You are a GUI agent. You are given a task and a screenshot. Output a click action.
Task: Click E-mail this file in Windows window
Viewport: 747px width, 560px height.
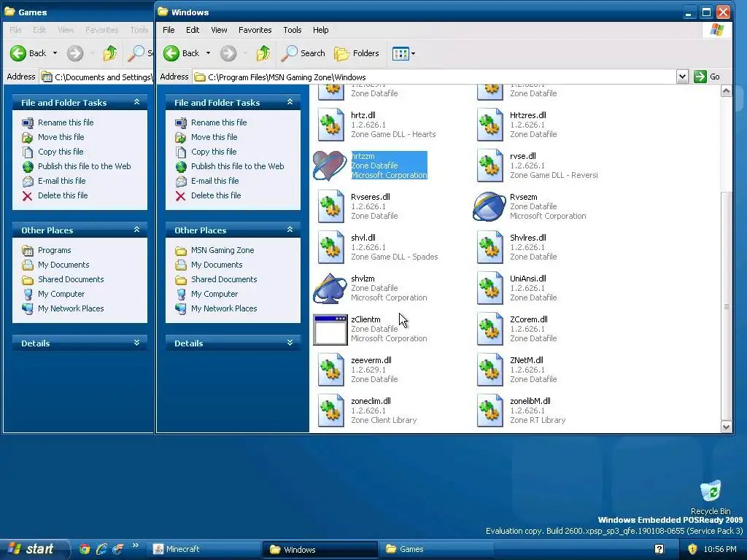point(214,181)
